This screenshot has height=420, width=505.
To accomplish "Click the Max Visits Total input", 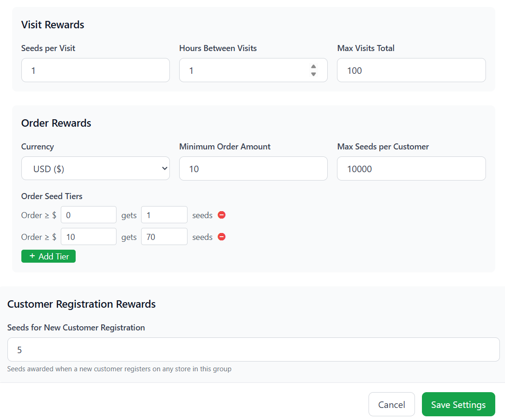I will (411, 70).
